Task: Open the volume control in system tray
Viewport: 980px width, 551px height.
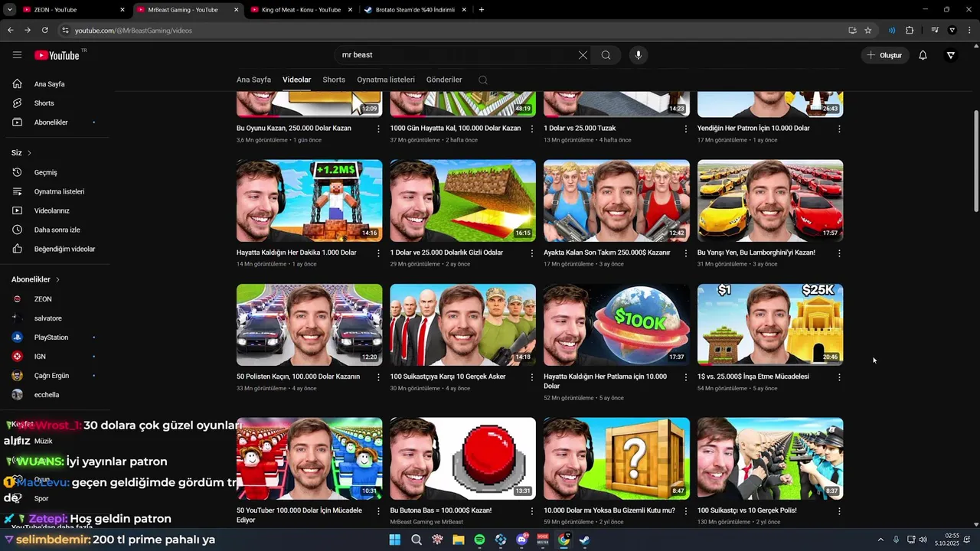Action: (923, 540)
